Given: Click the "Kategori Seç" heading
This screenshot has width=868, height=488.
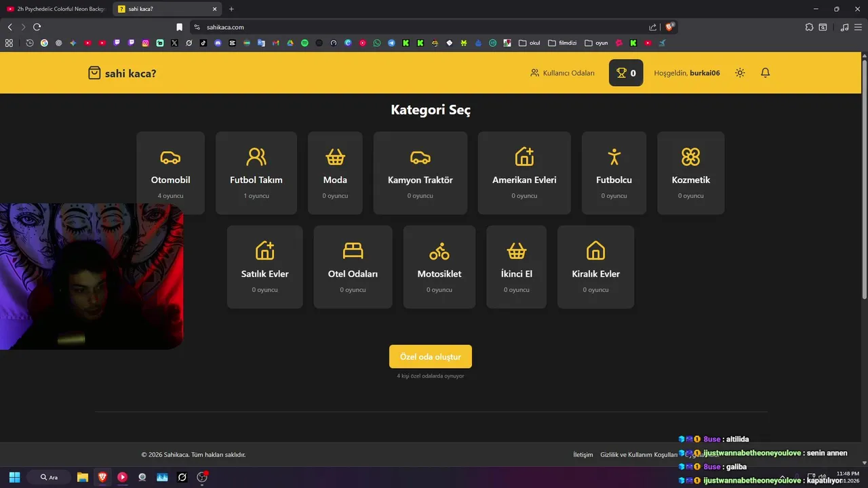Looking at the screenshot, I should tap(431, 110).
